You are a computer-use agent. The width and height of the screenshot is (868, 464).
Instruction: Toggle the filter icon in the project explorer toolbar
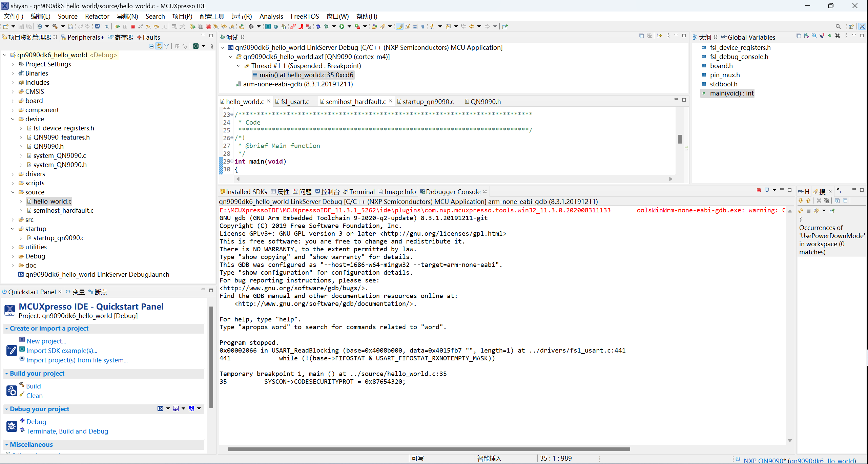167,46
